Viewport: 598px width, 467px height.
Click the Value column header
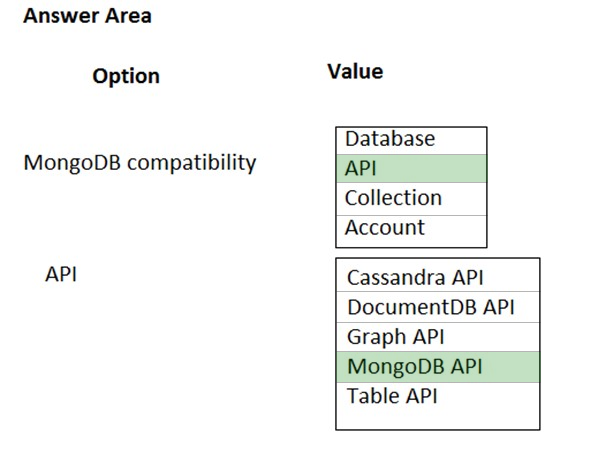point(355,71)
